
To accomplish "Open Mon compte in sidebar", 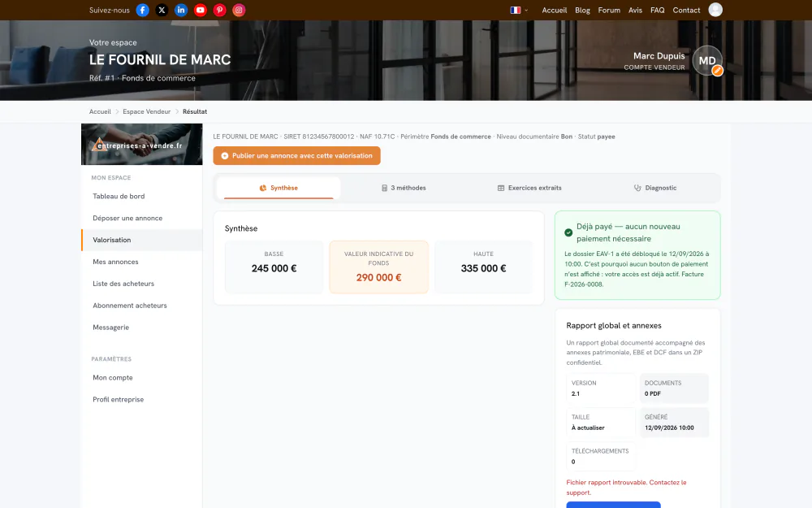I will (142, 377).
